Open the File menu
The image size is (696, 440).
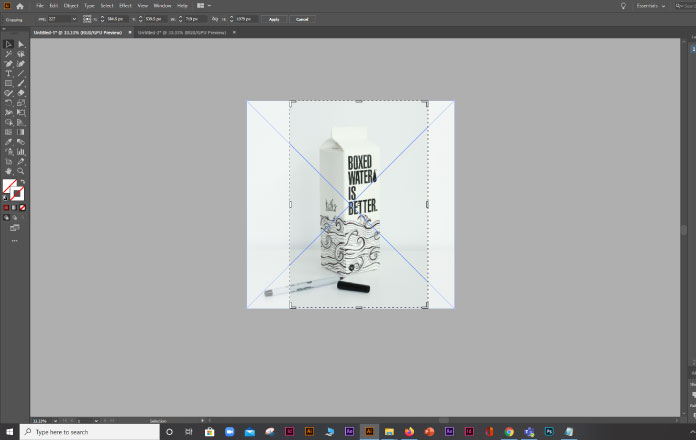coord(40,6)
